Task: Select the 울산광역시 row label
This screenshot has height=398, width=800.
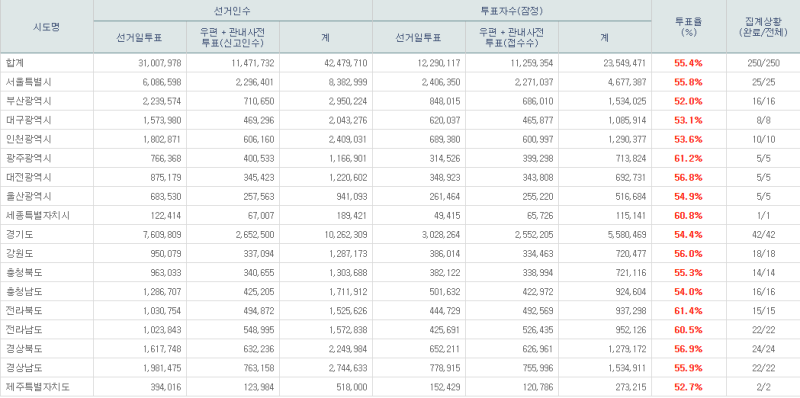Action: point(29,196)
